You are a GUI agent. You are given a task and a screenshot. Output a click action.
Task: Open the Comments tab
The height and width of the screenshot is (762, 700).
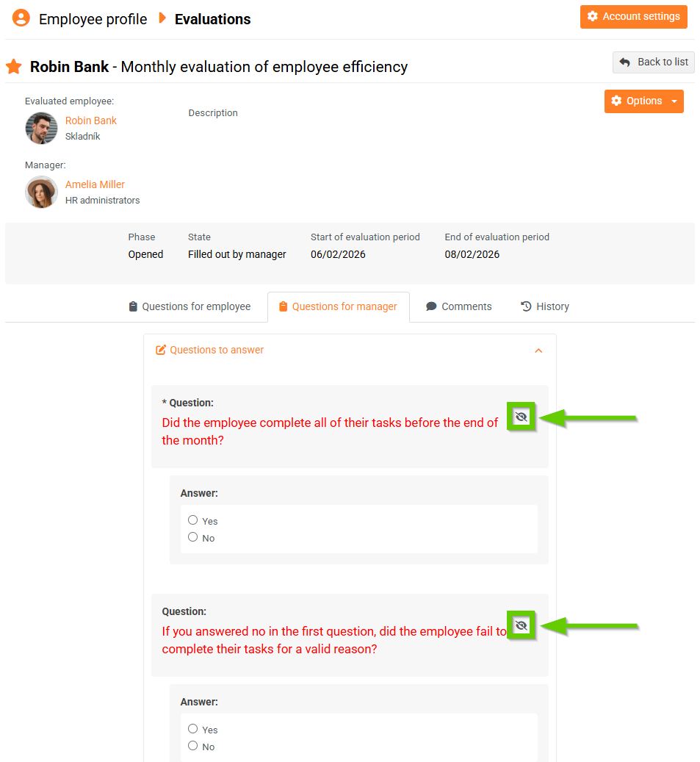459,306
